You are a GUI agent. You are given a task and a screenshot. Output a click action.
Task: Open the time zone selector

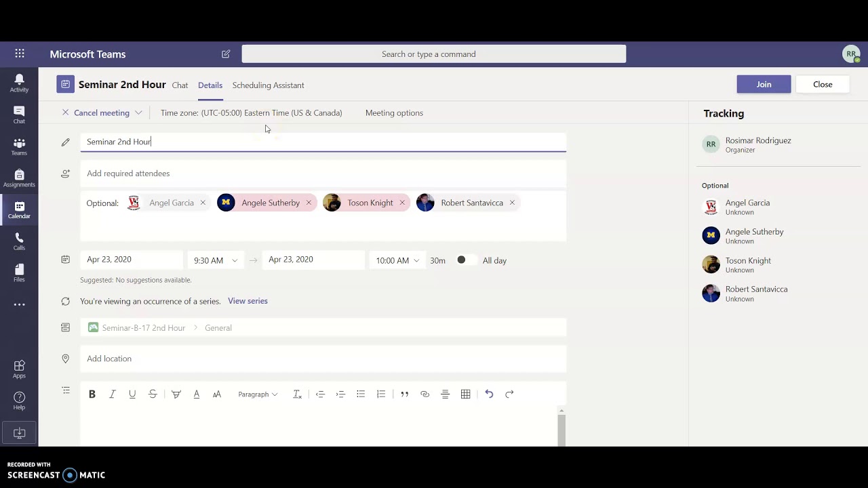tap(251, 113)
